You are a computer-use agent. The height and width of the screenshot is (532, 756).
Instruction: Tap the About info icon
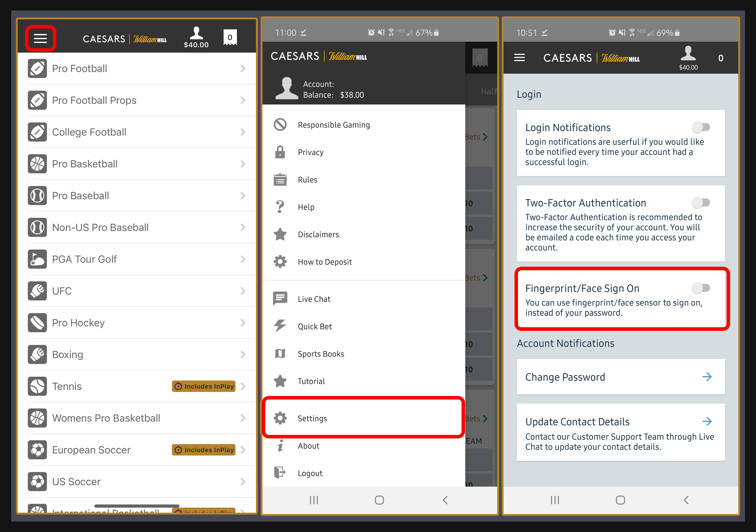click(280, 445)
